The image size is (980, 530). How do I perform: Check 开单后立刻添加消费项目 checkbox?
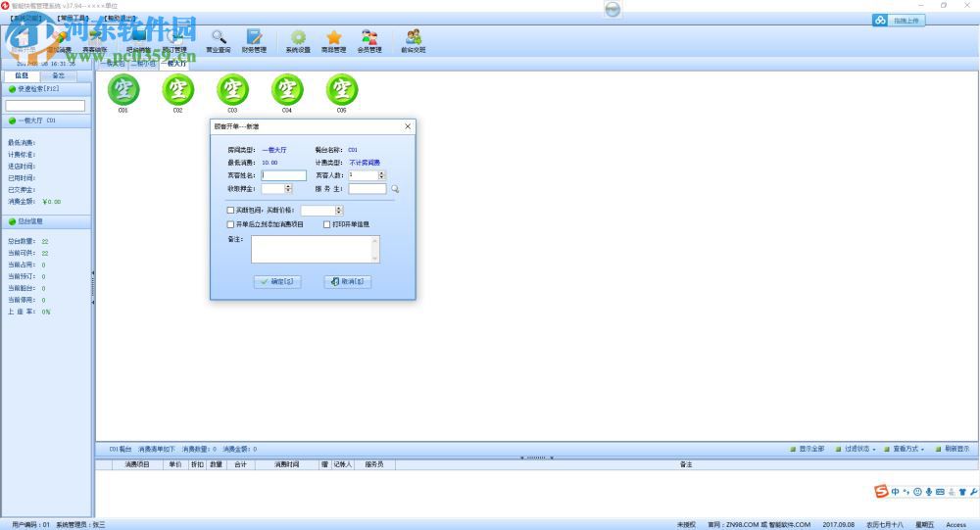(230, 224)
